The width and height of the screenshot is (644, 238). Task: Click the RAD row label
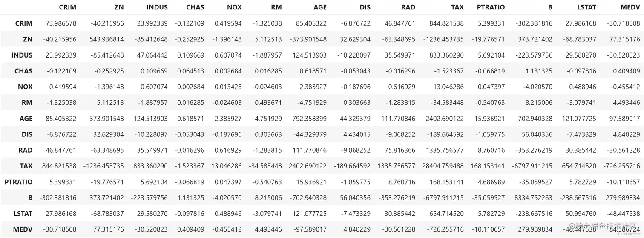tap(26, 150)
